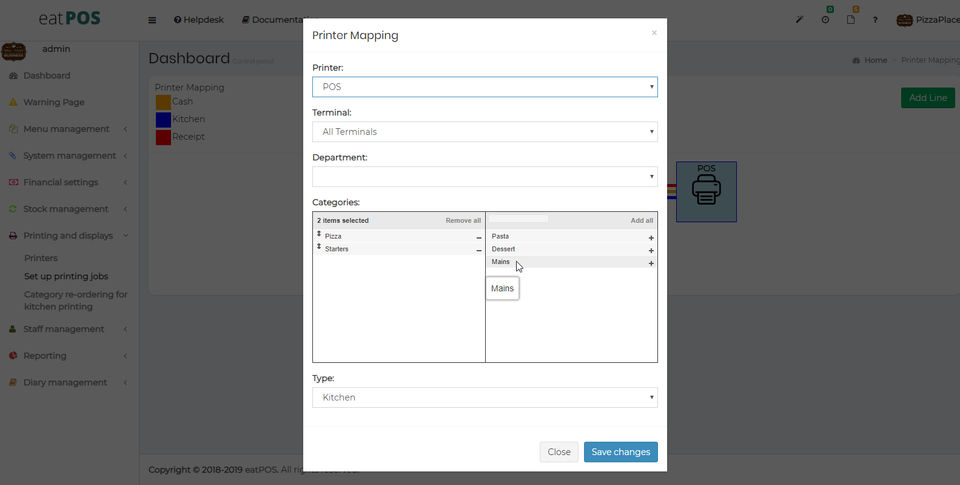
Task: Click the Save changes button
Action: (x=620, y=452)
